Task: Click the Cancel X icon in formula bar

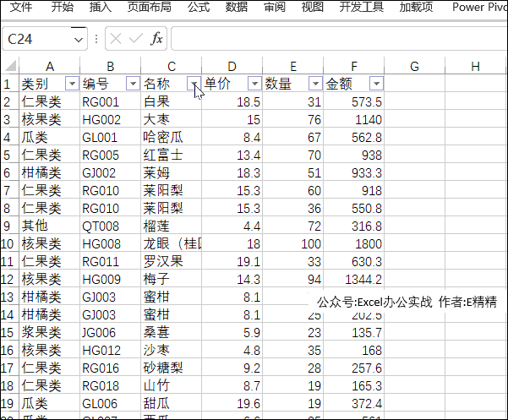Action: click(117, 39)
